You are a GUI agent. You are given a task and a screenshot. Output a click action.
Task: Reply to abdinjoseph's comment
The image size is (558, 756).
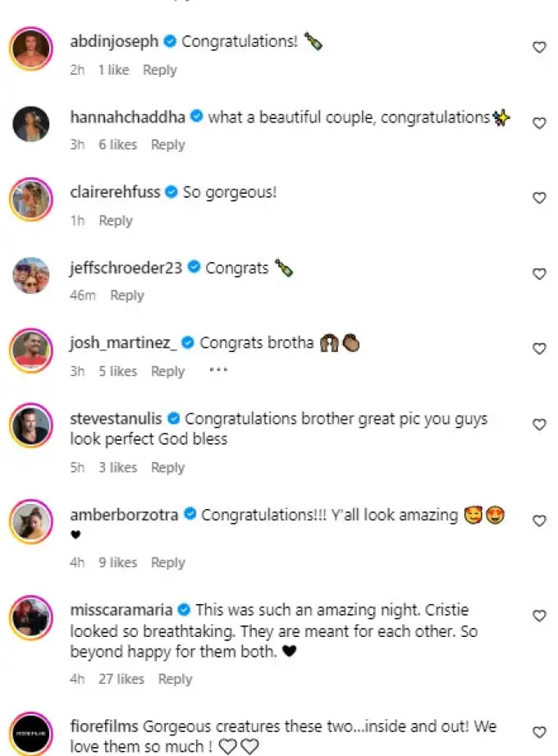(x=160, y=70)
